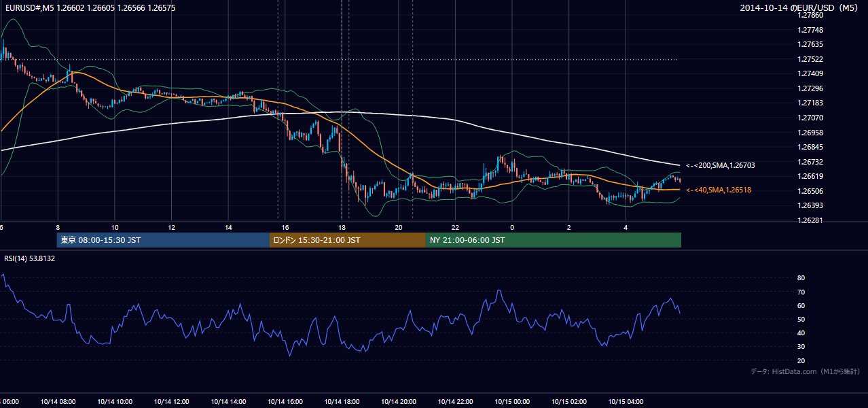Select the 40,SMA,1.26518 label
The width and height of the screenshot is (868, 408).
point(718,190)
